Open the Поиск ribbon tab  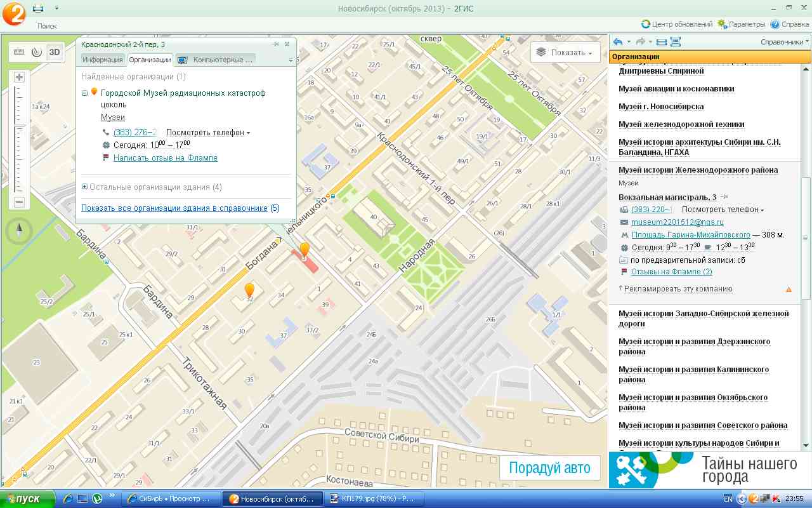coord(47,26)
